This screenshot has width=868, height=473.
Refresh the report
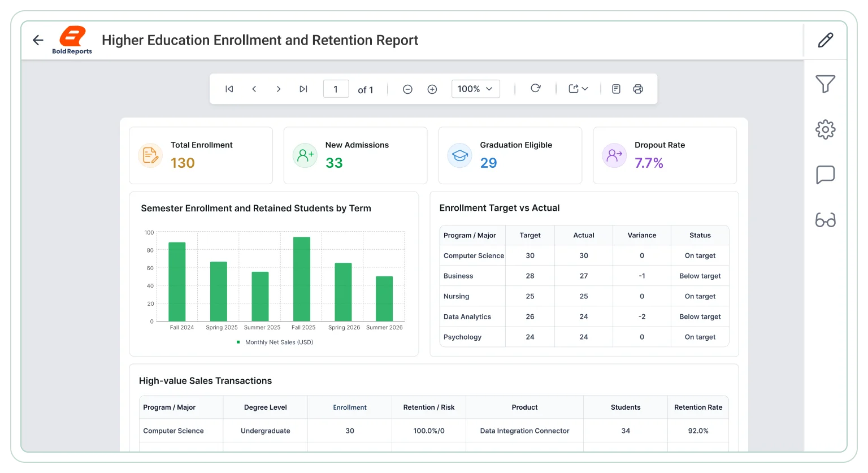[536, 88]
